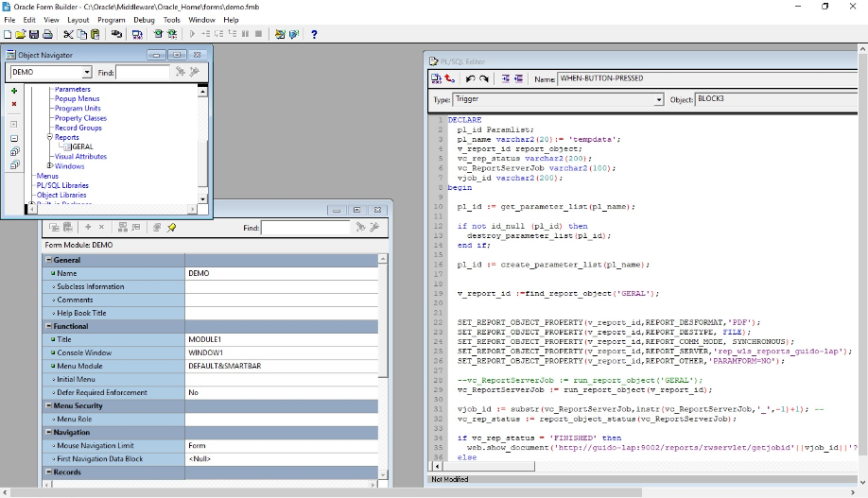Click the Undo icon in PL/SQL Editor
Viewport: 868px width, 498px height.
coord(471,79)
